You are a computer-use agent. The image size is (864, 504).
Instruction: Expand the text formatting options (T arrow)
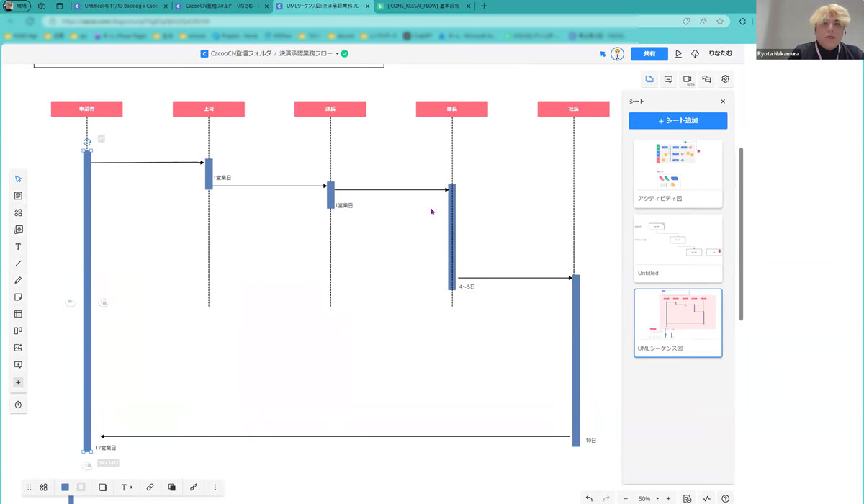(126, 487)
